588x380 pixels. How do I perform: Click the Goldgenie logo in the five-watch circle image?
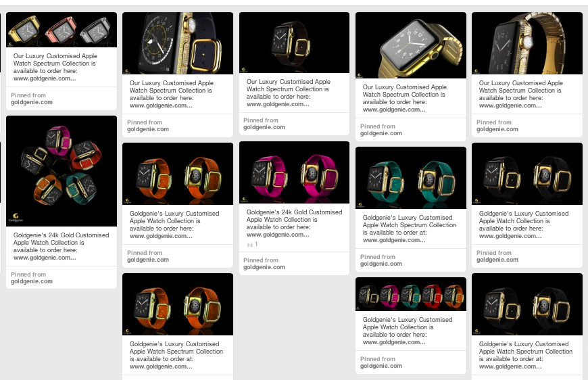coord(16,217)
